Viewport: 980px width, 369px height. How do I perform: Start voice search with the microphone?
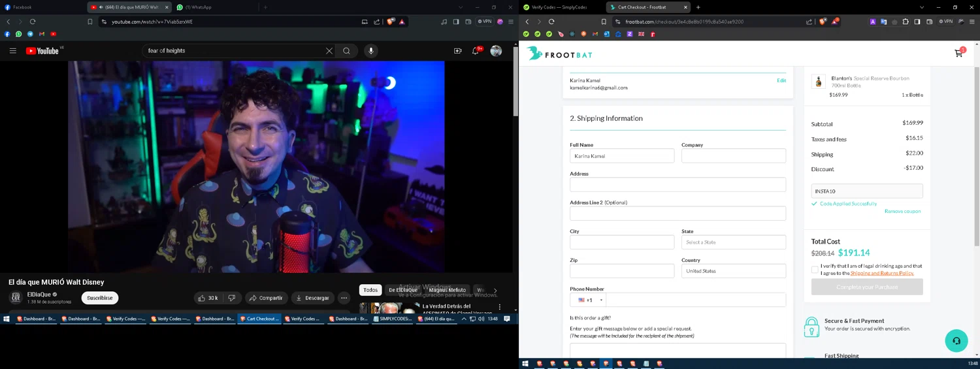click(x=371, y=51)
